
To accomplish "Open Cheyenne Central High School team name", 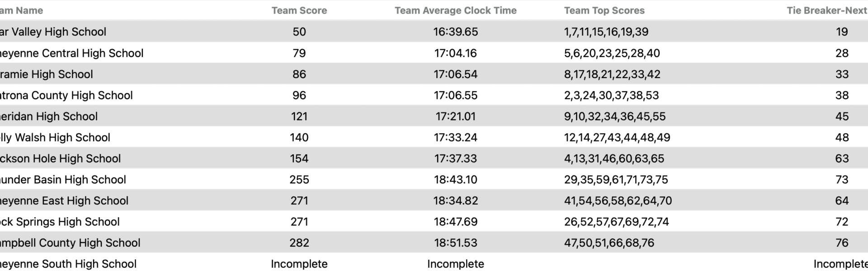I will [x=71, y=53].
